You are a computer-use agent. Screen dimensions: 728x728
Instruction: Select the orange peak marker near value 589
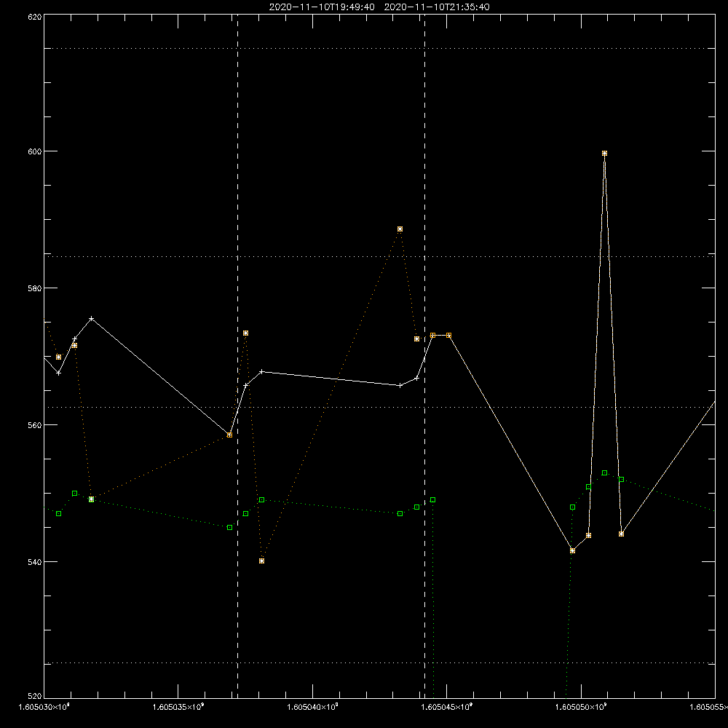[x=400, y=229]
